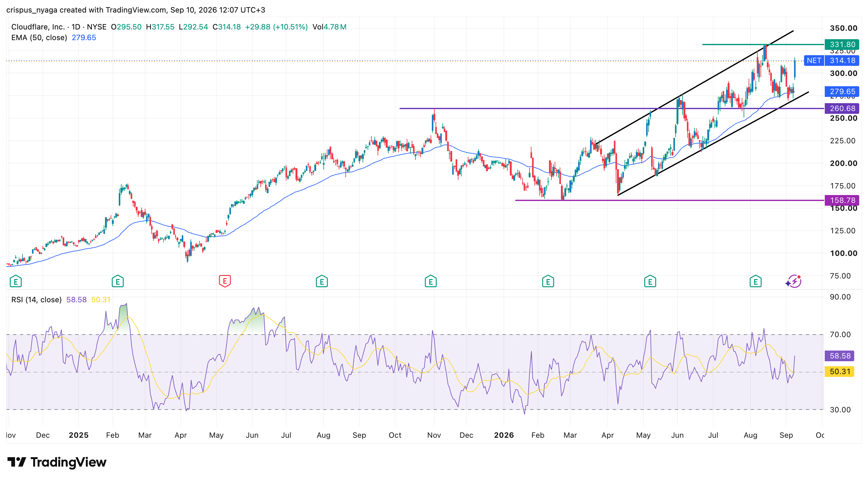This screenshot has height=481, width=868.
Task: Click the 2025 year label on time axis
Action: [79, 435]
